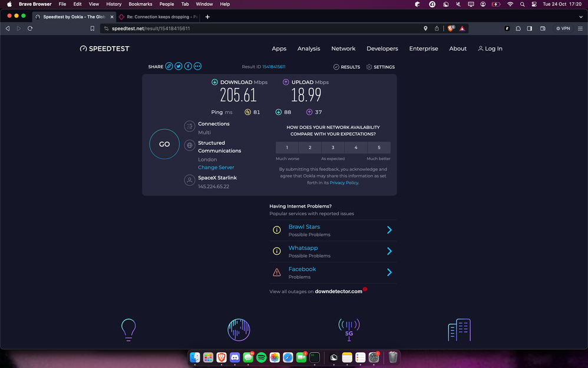Click the Facebook problems warning icon
The width and height of the screenshot is (588, 368).
click(x=277, y=272)
